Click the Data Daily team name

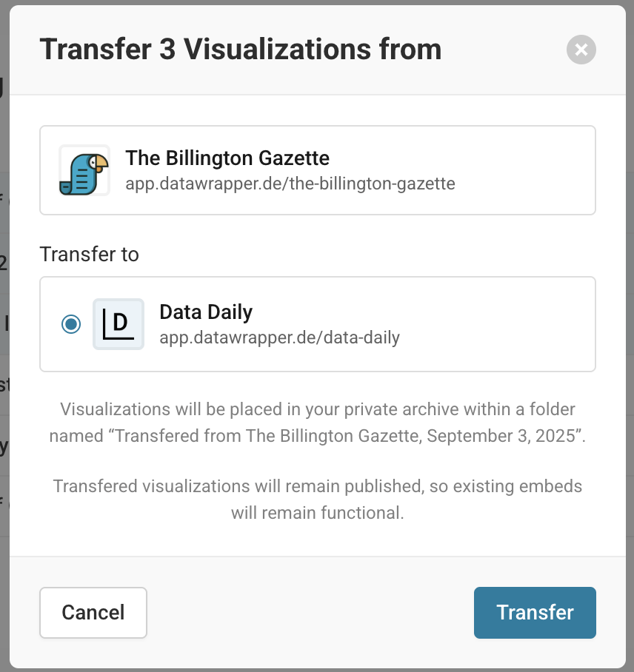[x=206, y=312]
